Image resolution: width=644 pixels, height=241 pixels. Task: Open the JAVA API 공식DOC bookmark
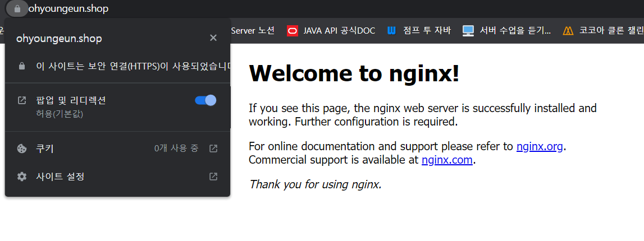331,30
